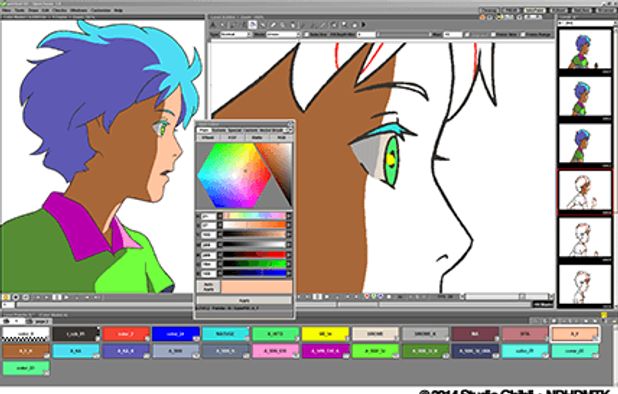Select the brown skin-shadow palette swatch

[x=26, y=351]
